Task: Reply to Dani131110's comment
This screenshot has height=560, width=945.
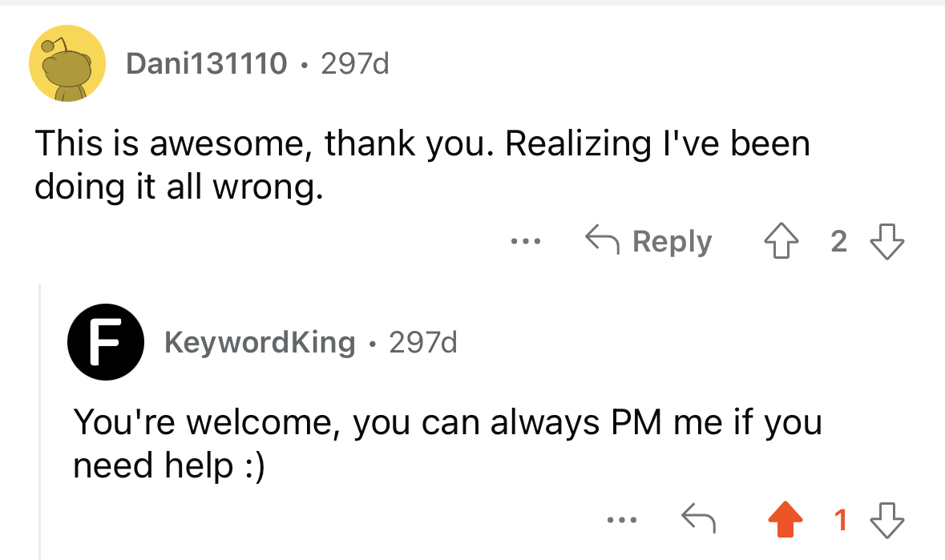Action: 648,241
